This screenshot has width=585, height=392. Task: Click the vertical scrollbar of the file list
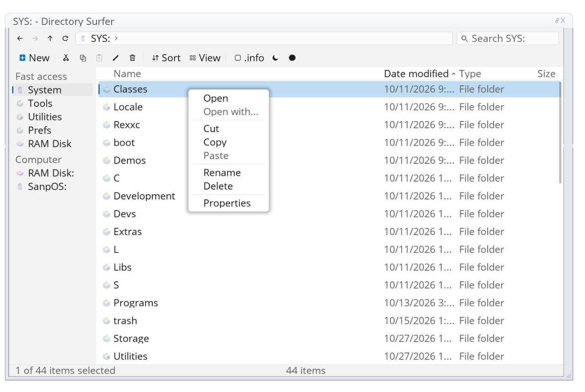point(560,132)
